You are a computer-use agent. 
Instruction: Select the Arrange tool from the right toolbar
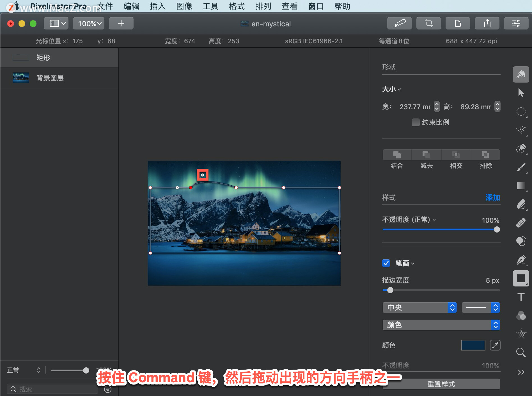coord(521,92)
